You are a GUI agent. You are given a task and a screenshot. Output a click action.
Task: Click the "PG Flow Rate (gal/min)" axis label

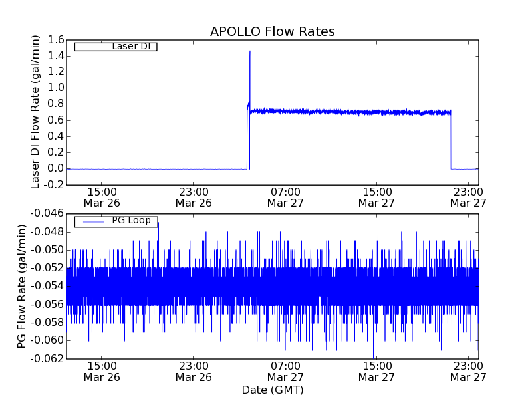point(21,286)
